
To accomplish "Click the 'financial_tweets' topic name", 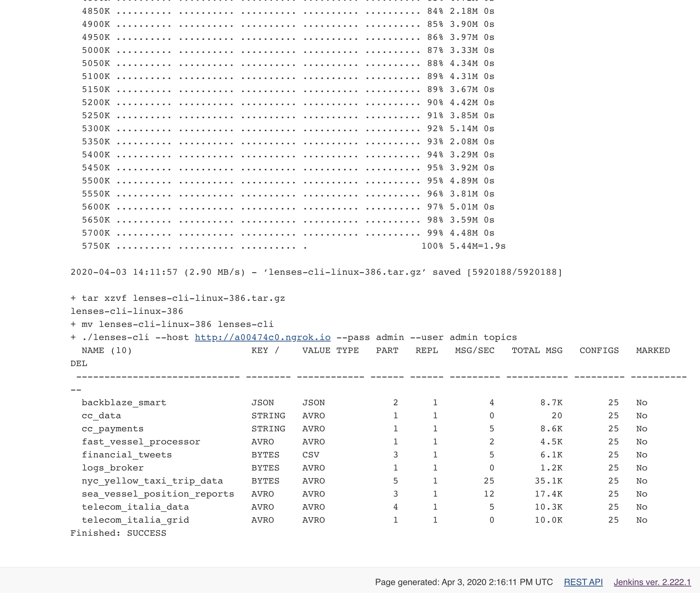I will click(x=127, y=455).
